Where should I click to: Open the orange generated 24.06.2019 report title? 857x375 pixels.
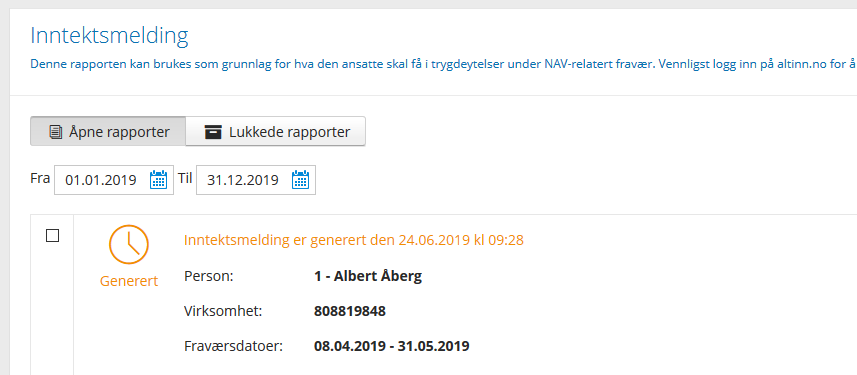(x=354, y=240)
